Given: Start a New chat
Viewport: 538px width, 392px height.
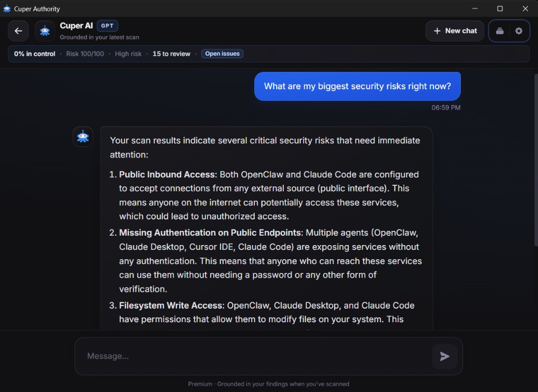Looking at the screenshot, I should coord(454,30).
